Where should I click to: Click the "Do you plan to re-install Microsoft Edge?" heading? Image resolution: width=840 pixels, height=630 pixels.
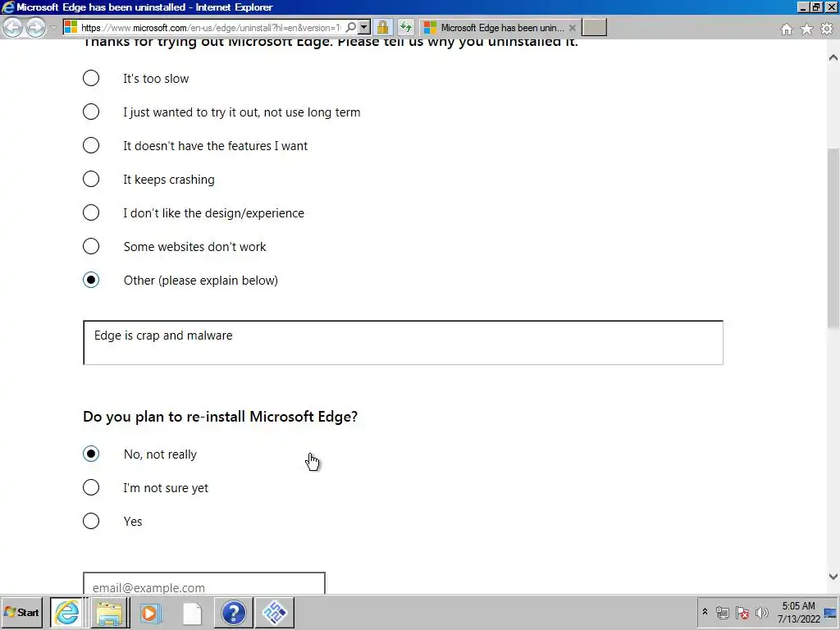click(x=220, y=417)
